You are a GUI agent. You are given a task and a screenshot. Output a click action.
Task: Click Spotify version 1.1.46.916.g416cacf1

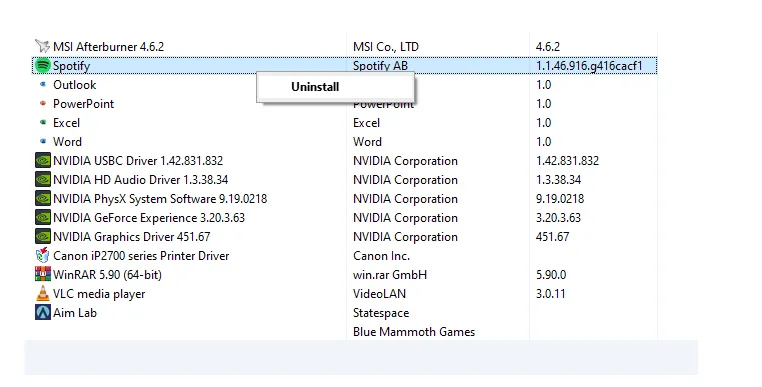(x=589, y=66)
